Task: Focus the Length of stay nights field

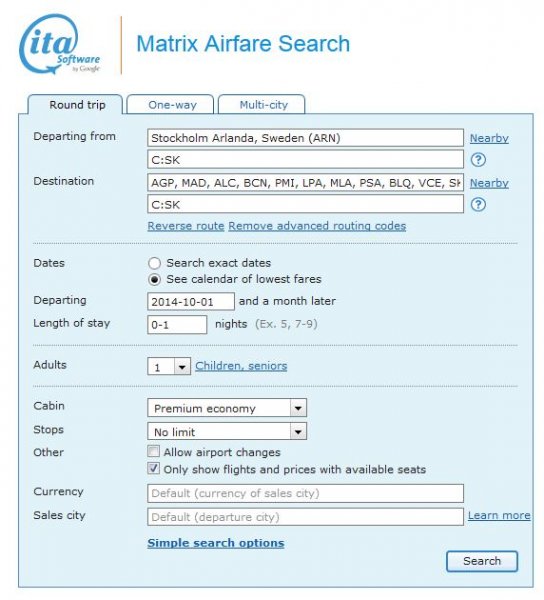Action: 177,325
